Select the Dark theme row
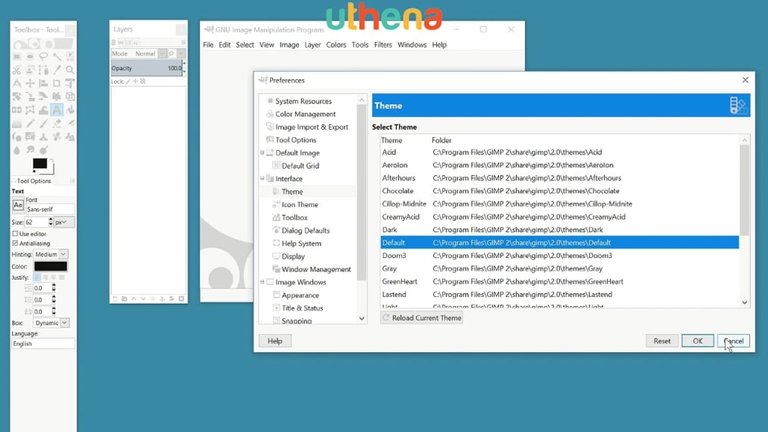This screenshot has width=768, height=432. [x=559, y=230]
